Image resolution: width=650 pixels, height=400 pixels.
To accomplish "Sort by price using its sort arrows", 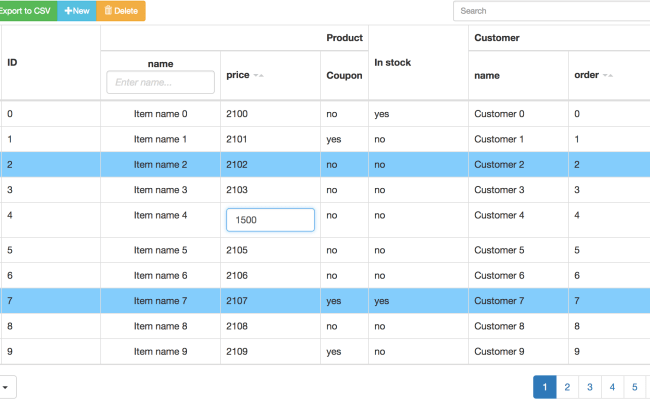I will [258, 75].
